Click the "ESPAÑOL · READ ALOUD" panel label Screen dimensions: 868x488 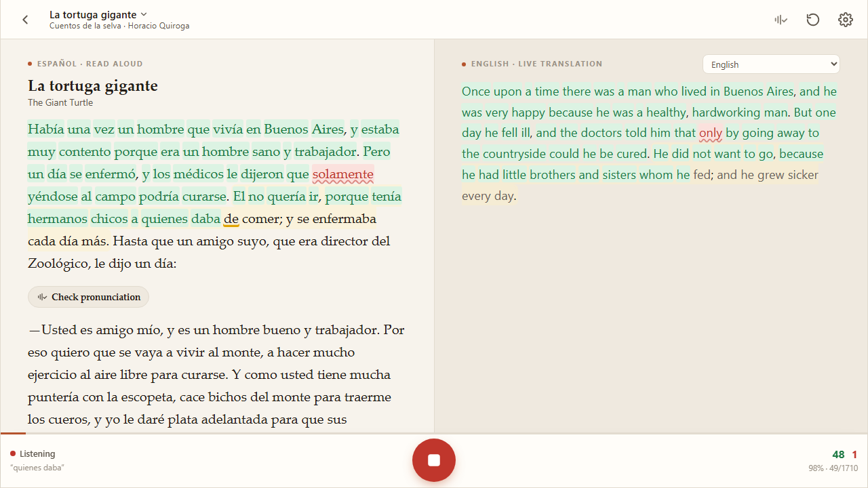point(90,64)
